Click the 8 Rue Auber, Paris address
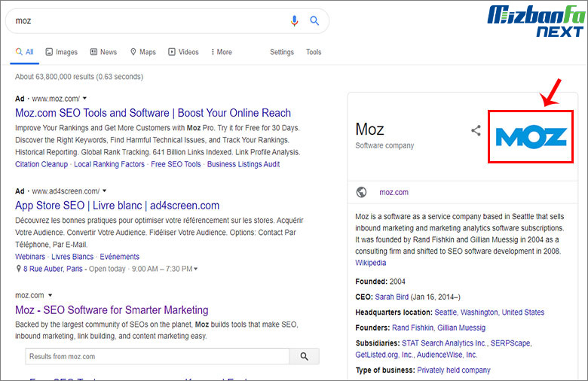Viewport: 588px width, 381px height. pos(53,269)
